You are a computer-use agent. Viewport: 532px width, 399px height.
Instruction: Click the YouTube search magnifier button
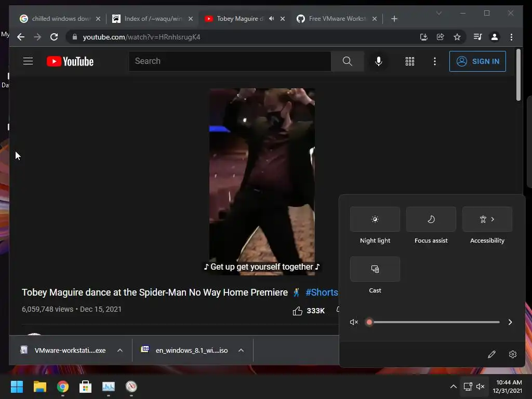pos(347,61)
